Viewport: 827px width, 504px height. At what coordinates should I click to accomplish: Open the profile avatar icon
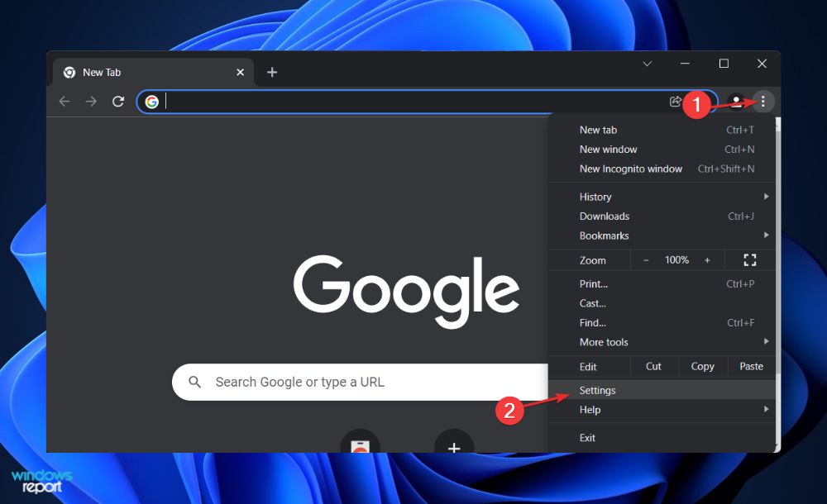pyautogui.click(x=736, y=102)
